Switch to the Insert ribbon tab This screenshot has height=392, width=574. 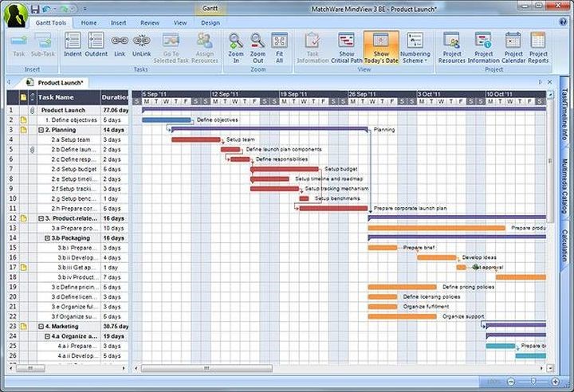pos(119,23)
